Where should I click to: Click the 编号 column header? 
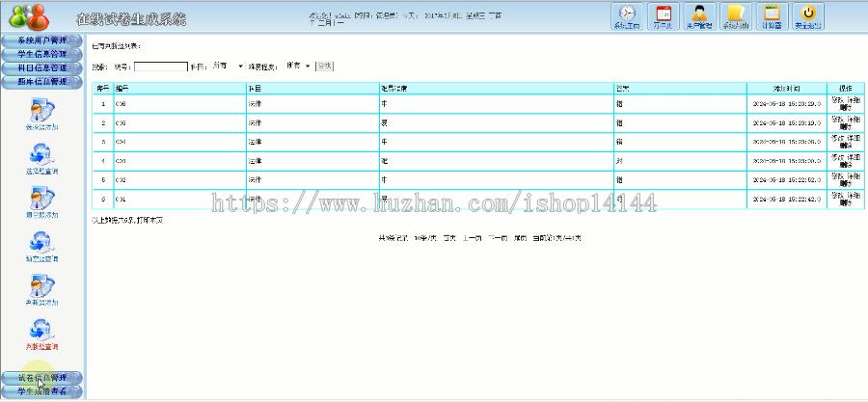click(180, 89)
